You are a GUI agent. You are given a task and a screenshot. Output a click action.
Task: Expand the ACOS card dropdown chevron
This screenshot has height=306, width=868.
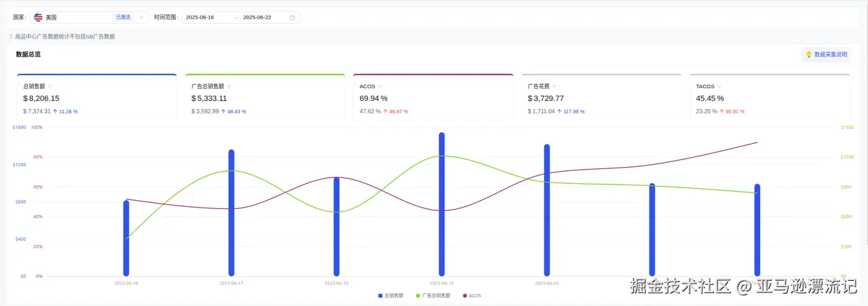coord(380,86)
